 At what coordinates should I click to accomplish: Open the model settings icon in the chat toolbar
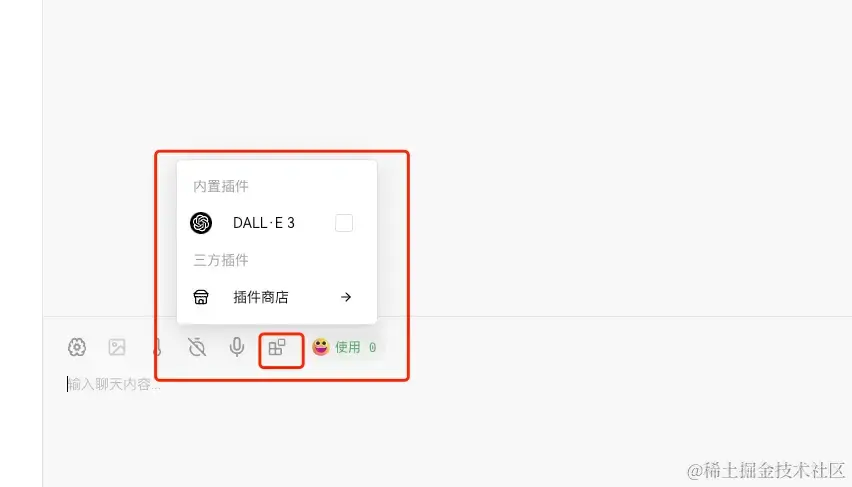(77, 347)
